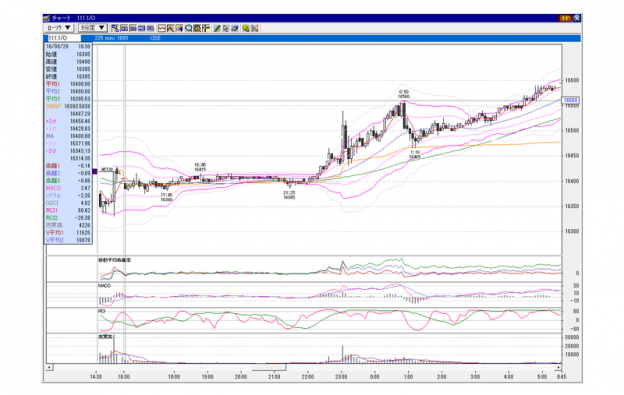Toggle the three-pane layout icon
The image size is (624, 395).
[x=133, y=28]
